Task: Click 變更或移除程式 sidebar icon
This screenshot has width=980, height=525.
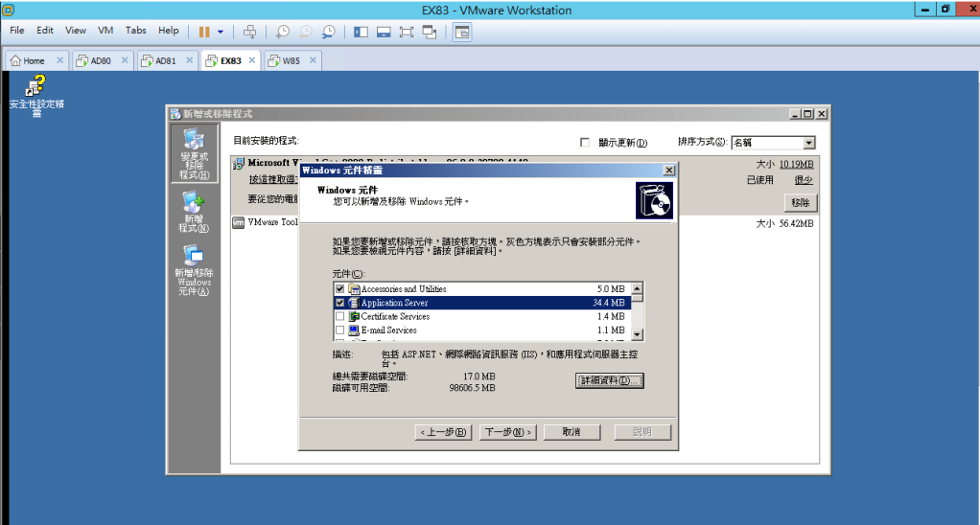Action: (193, 153)
